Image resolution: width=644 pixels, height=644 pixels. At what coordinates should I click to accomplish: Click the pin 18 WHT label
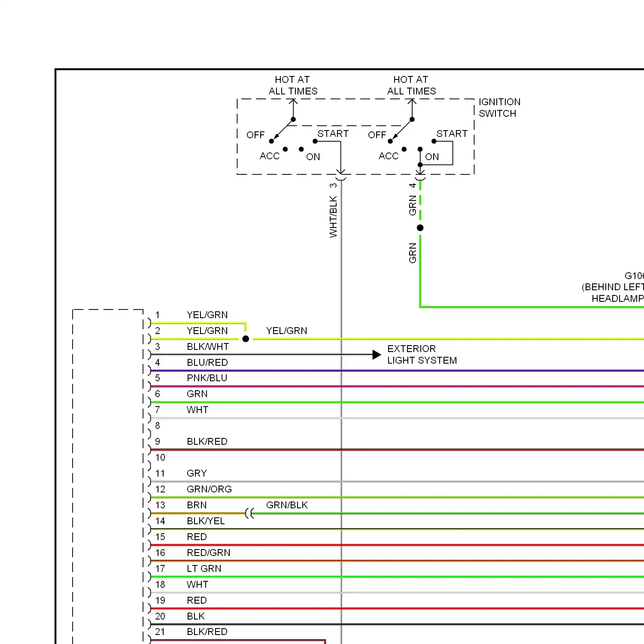(197, 584)
